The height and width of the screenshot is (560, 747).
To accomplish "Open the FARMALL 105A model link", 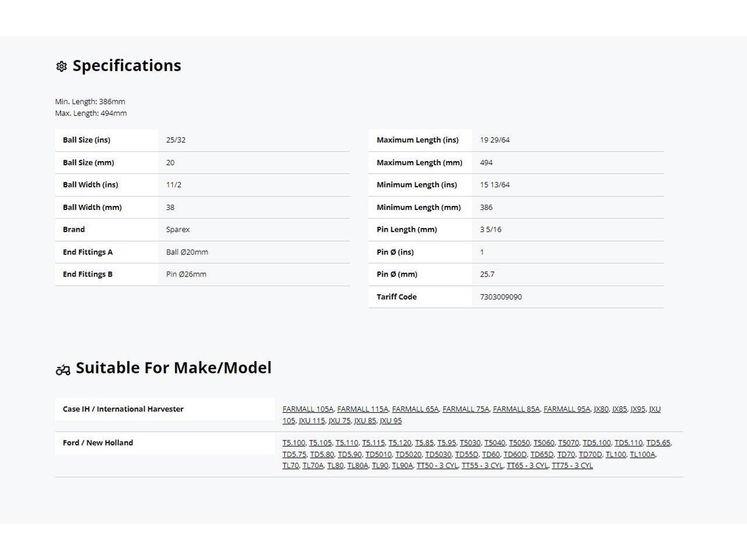I will (x=308, y=409).
